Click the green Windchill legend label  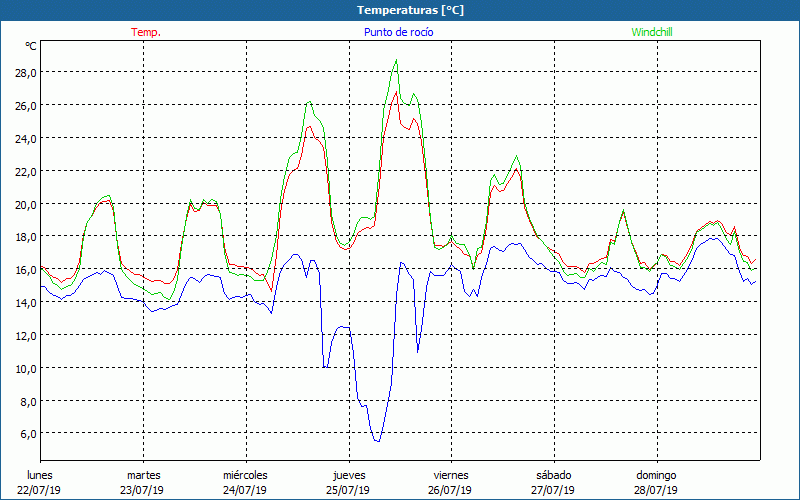click(x=652, y=32)
